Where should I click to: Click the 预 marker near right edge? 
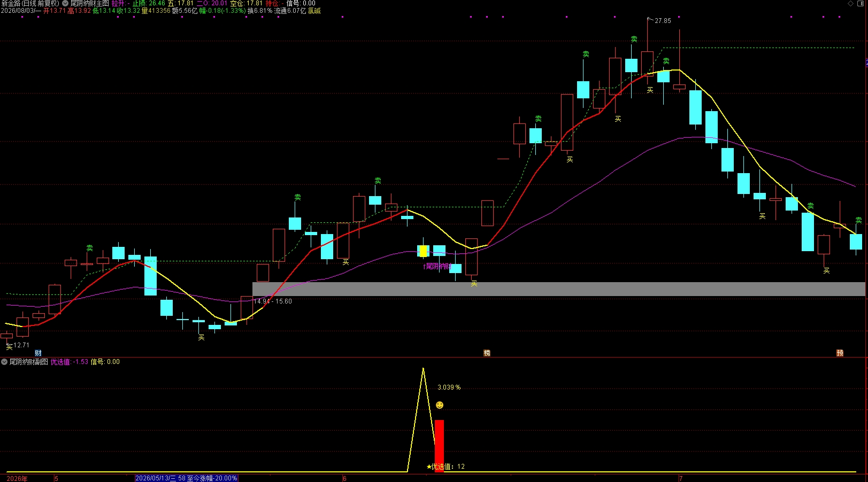[x=840, y=353]
